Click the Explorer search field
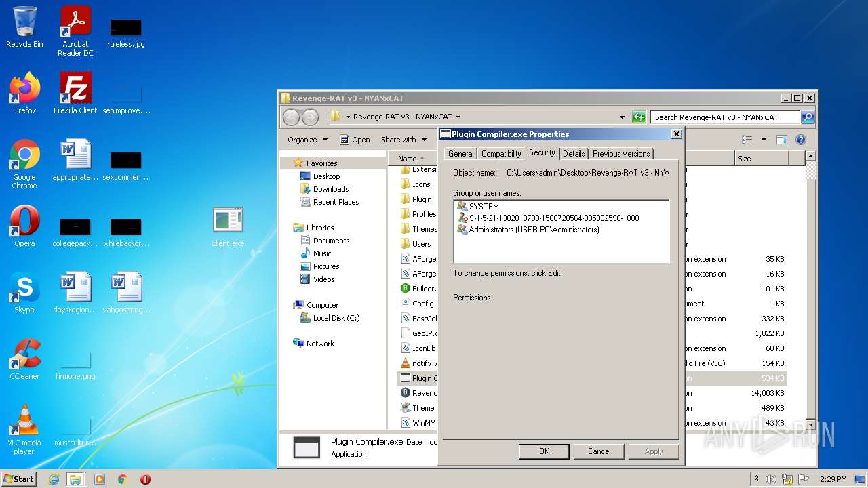This screenshot has width=868, height=488. click(x=725, y=117)
